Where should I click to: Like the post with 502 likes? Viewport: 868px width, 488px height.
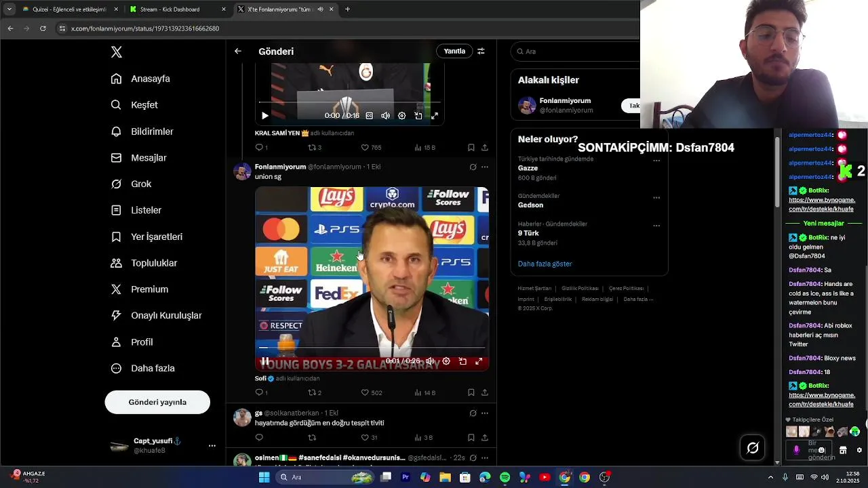coord(372,392)
